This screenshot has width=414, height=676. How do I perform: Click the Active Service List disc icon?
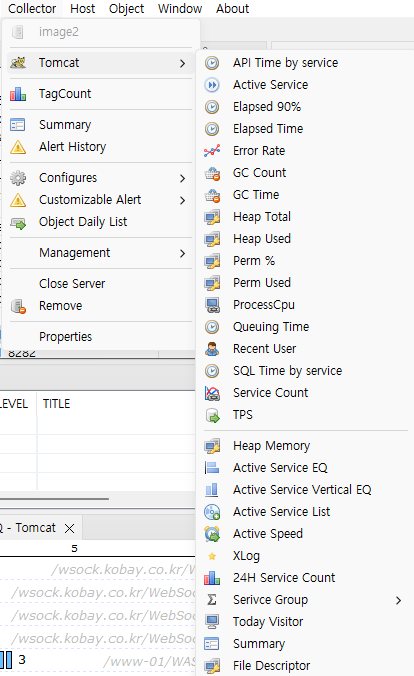212,512
